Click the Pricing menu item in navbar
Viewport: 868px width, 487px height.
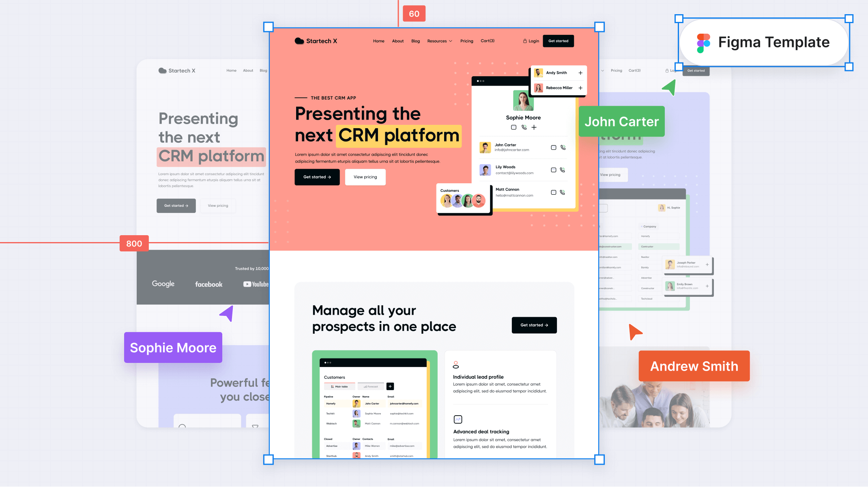coord(467,41)
